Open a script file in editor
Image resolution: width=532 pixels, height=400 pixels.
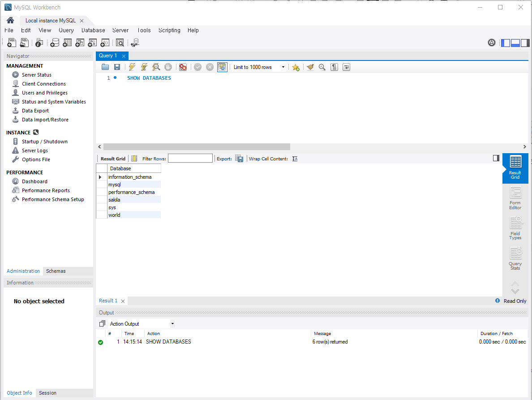tap(105, 67)
